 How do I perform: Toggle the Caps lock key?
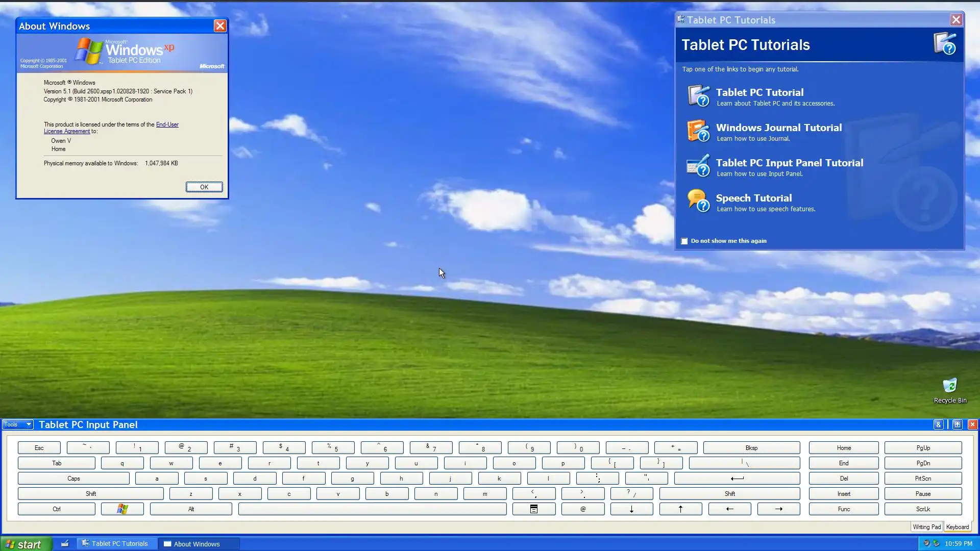pos(73,479)
